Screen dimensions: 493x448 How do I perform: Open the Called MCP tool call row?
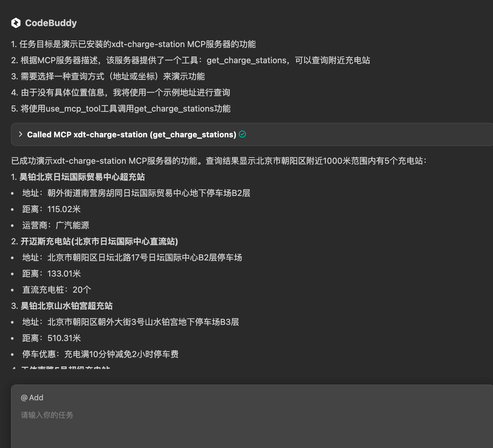[x=129, y=134]
